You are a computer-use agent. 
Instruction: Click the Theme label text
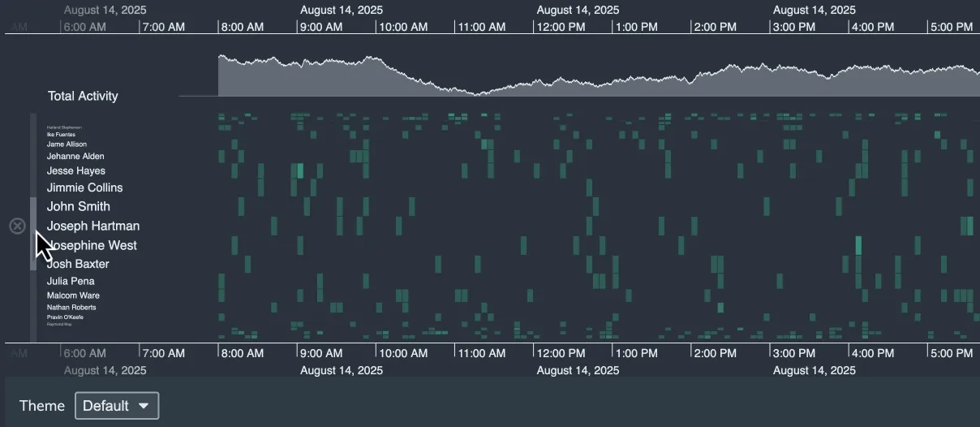pos(41,406)
